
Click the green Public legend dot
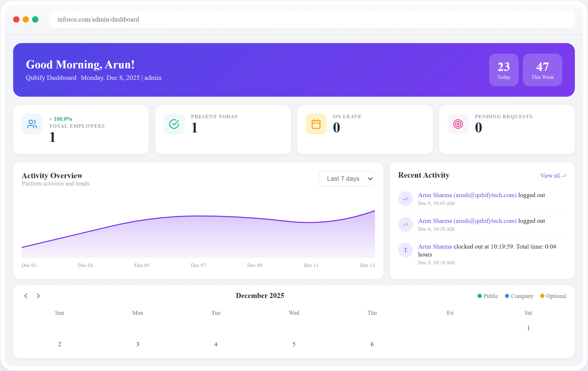click(x=480, y=296)
